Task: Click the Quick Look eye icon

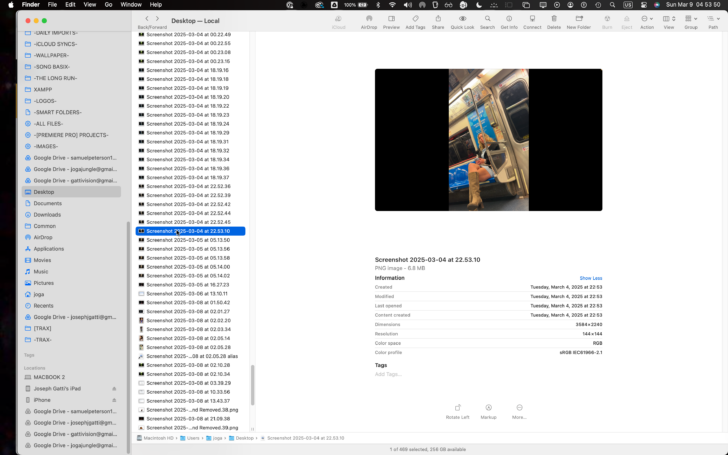Action: [462, 19]
